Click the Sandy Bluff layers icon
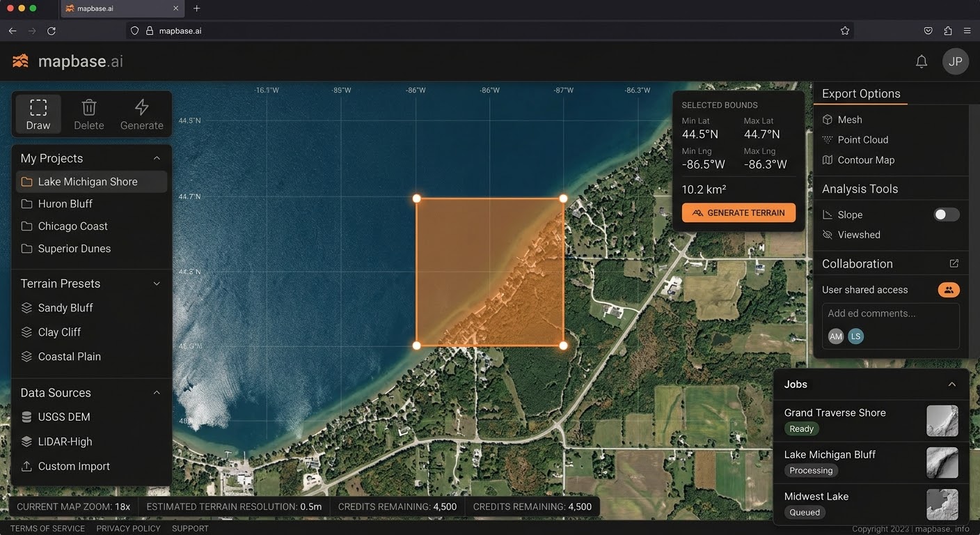The image size is (980, 535). coord(26,308)
